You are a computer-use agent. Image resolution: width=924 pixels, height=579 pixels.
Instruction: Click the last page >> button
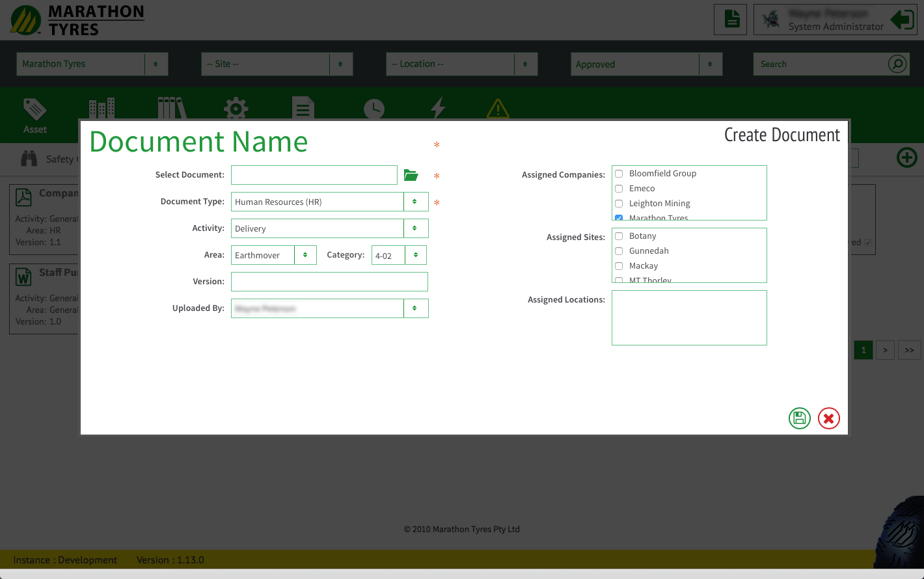tap(910, 350)
